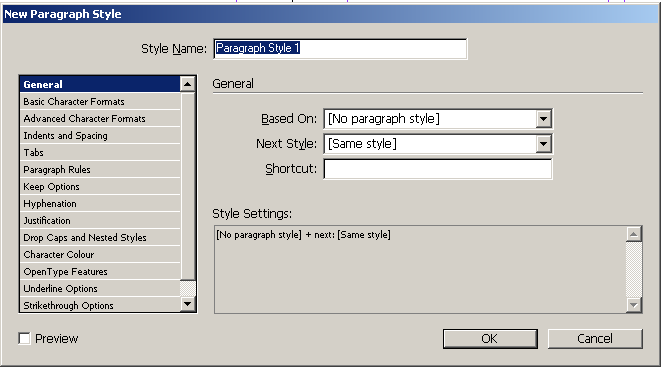Click the Shortcut input field

click(x=438, y=169)
